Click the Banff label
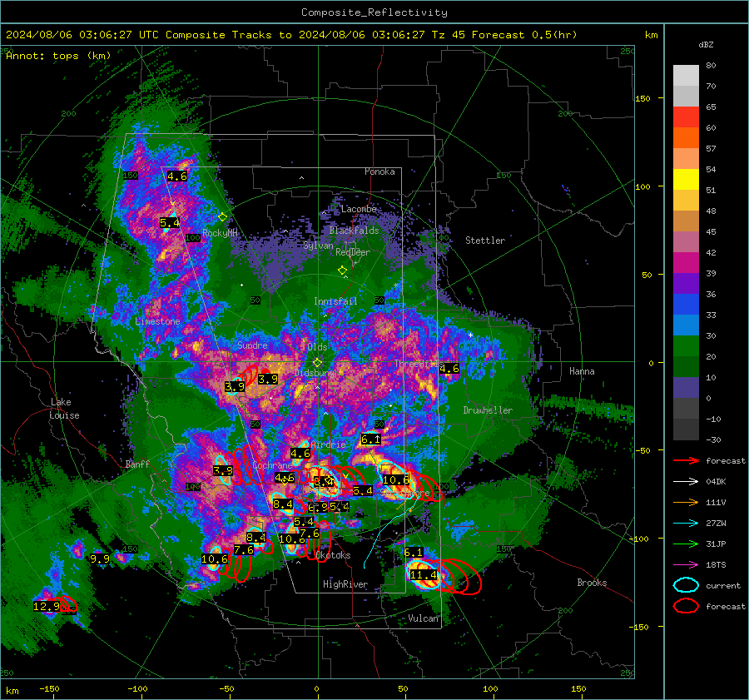This screenshot has height=700, width=749. [x=137, y=464]
